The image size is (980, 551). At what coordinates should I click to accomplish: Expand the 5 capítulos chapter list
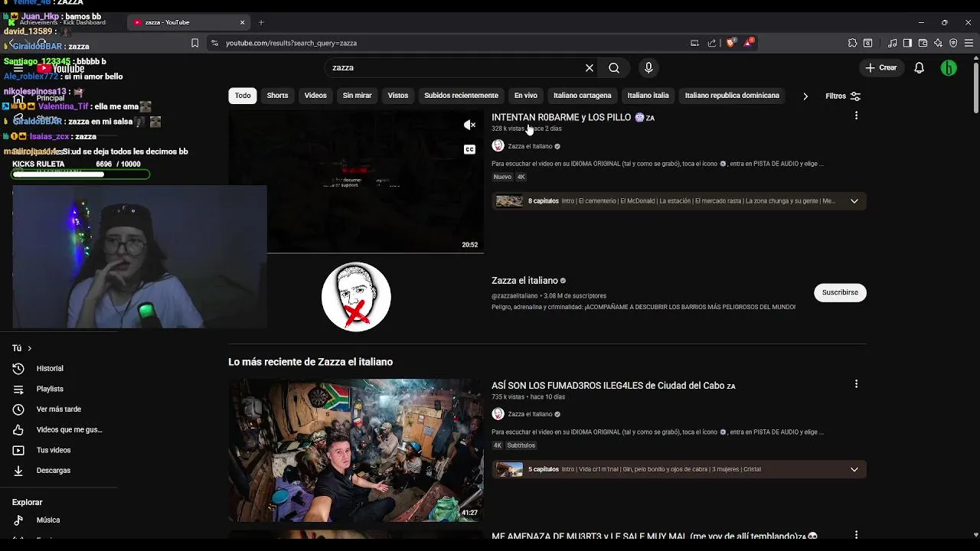pos(854,469)
